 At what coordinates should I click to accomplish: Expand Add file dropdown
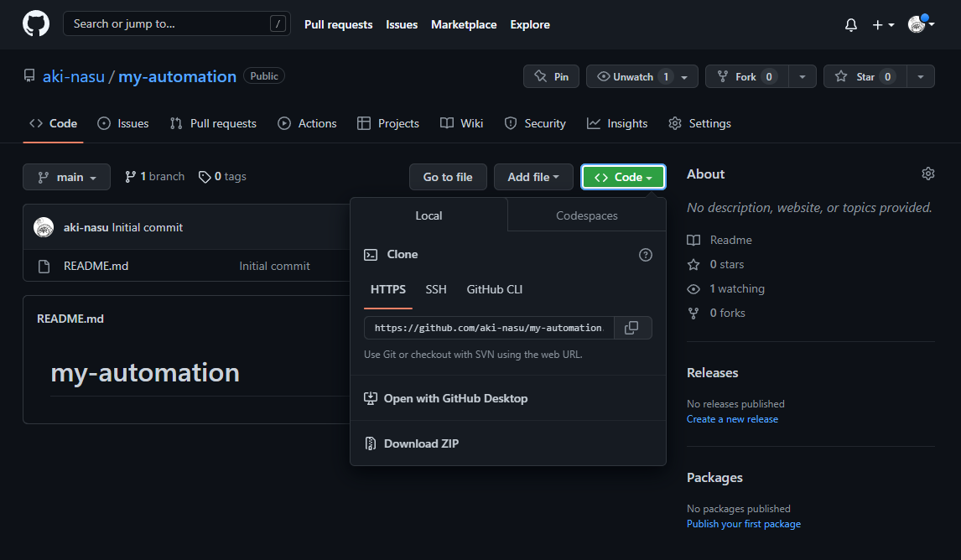click(533, 177)
